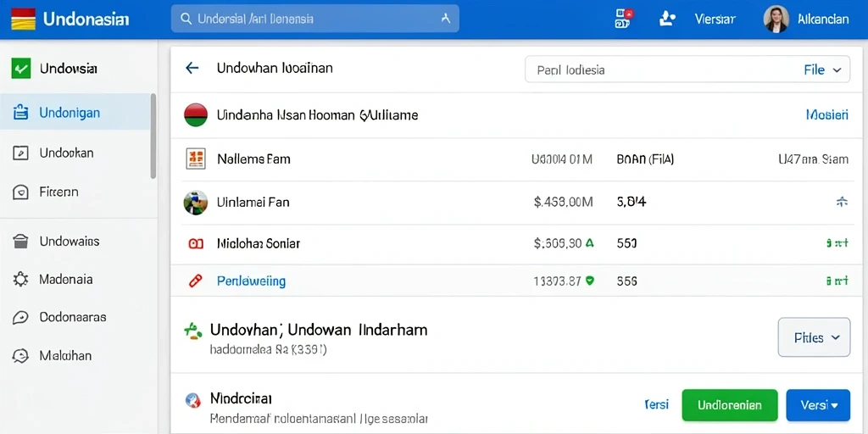The height and width of the screenshot is (434, 868).
Task: Click the Nindcciiai heading
Action: [x=241, y=398]
